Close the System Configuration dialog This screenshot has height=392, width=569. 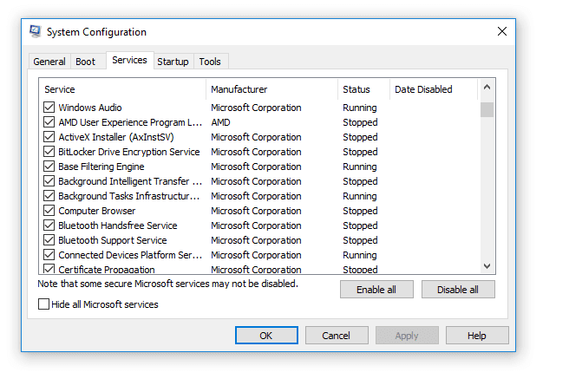(502, 31)
